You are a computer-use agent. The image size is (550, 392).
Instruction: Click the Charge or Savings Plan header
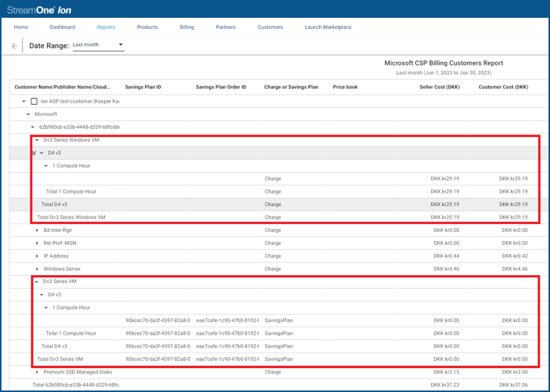click(291, 87)
